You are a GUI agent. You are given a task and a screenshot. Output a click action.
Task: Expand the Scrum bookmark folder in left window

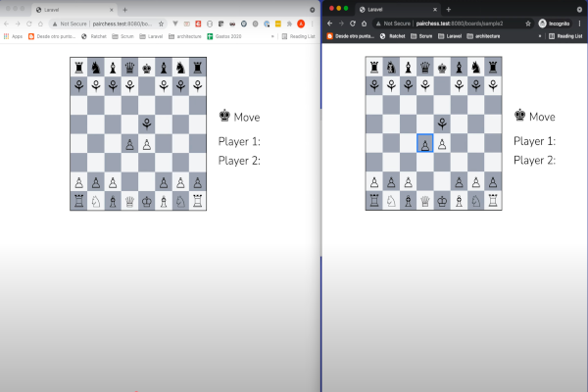point(123,36)
